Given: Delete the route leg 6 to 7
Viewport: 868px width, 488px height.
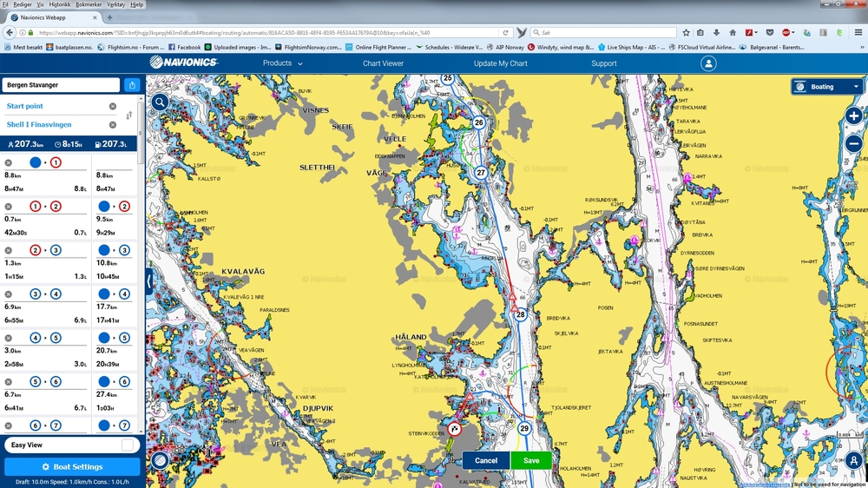Looking at the screenshot, I should (x=9, y=425).
